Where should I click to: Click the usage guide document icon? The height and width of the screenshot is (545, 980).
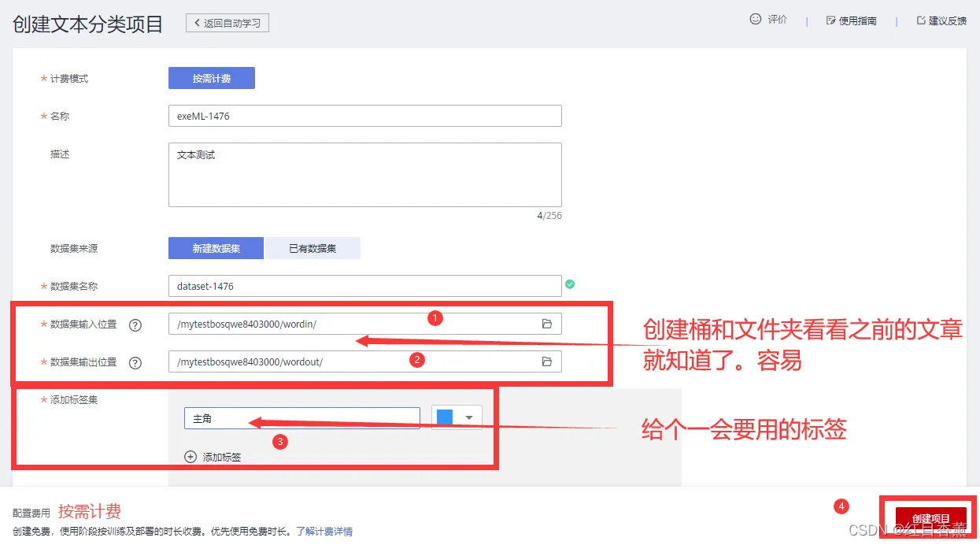pyautogui.click(x=830, y=20)
